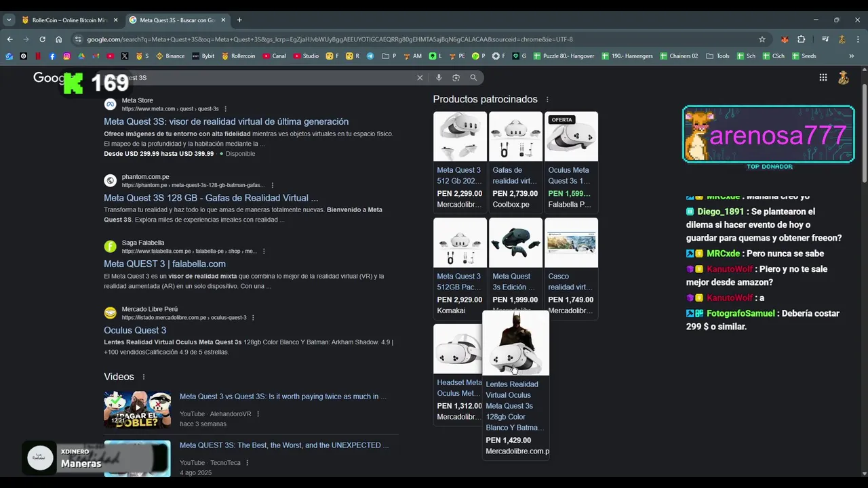Open the Seeds bookmark
Screen dimensions: 868x488
point(804,56)
